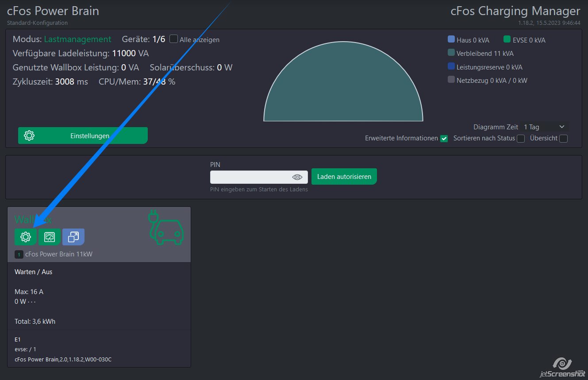Click the electric car plug icon

tap(166, 227)
